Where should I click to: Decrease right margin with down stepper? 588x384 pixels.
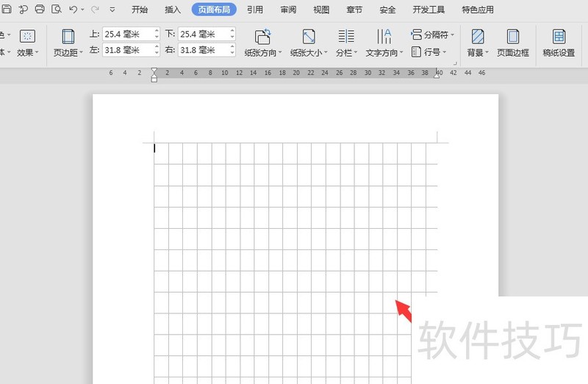point(232,53)
